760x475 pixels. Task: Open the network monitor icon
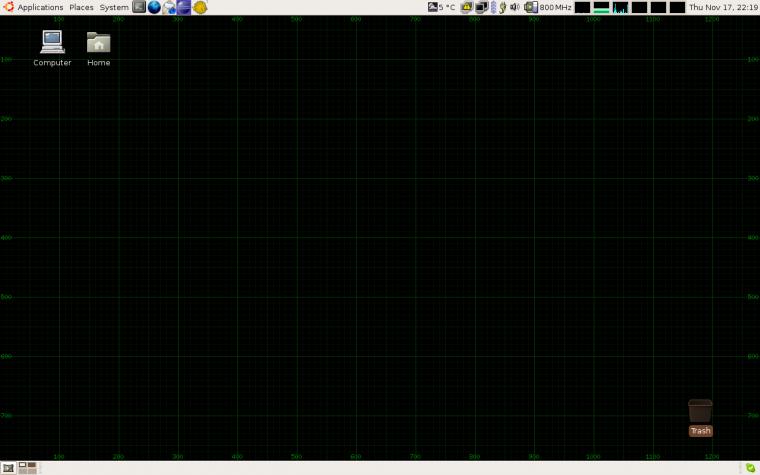481,7
